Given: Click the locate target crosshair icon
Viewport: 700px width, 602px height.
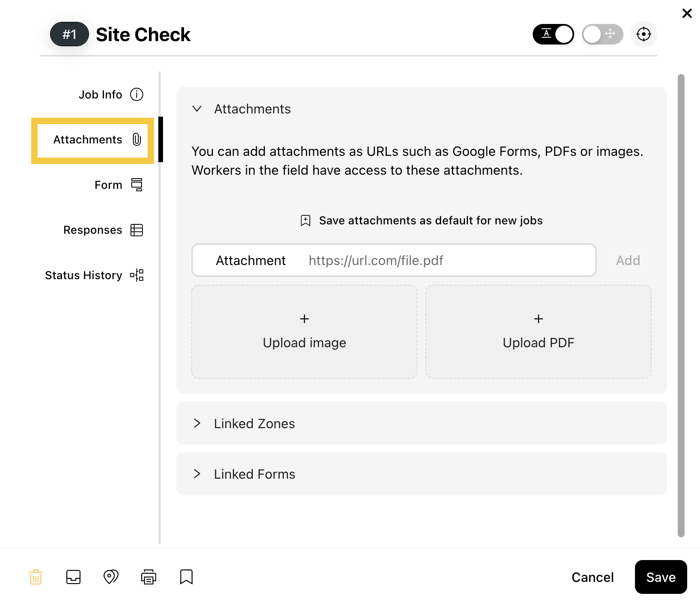Looking at the screenshot, I should (644, 34).
